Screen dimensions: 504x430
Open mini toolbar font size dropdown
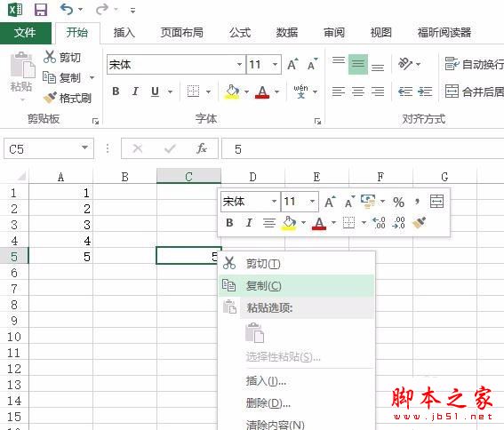312,202
